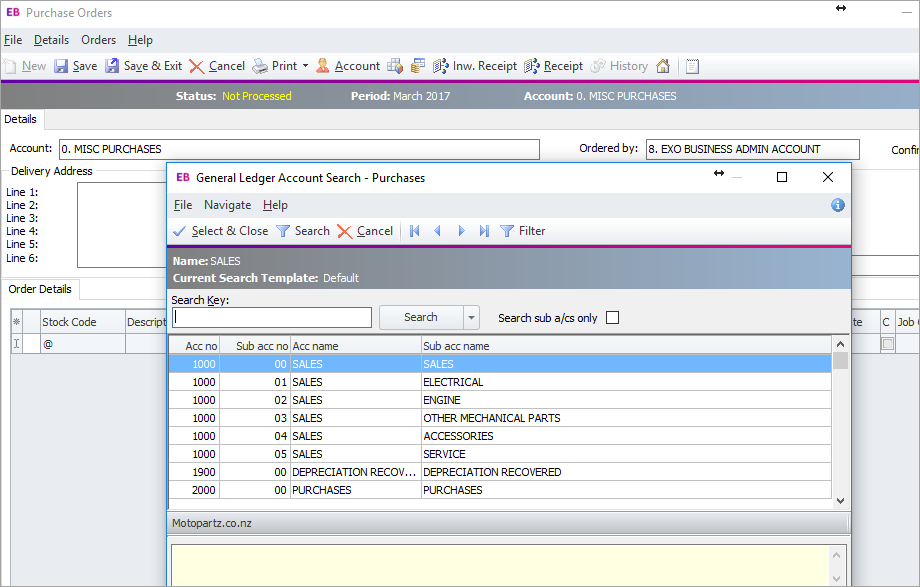This screenshot has width=920, height=587.
Task: Open the Orders menu
Action: (x=98, y=40)
